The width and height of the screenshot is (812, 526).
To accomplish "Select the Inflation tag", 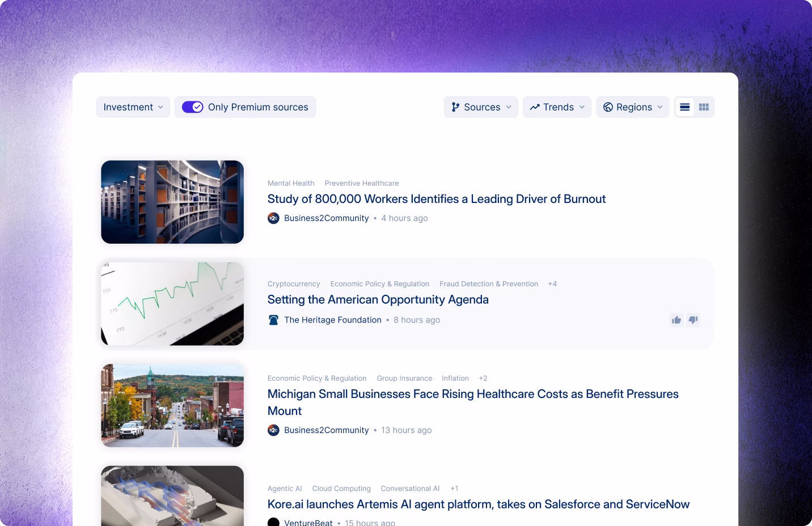I will click(455, 379).
